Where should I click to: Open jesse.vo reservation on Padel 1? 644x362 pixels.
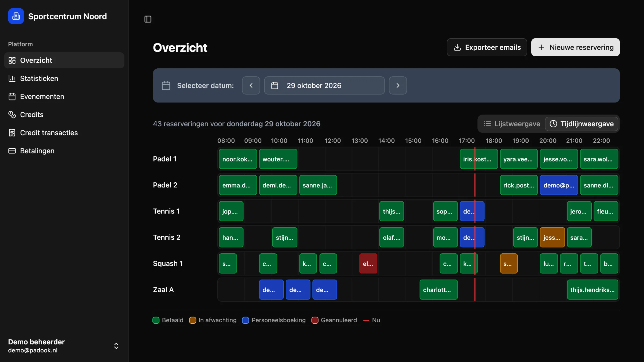559,159
